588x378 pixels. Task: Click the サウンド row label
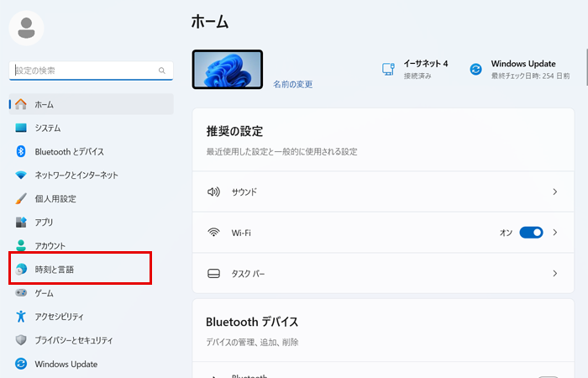tap(244, 192)
